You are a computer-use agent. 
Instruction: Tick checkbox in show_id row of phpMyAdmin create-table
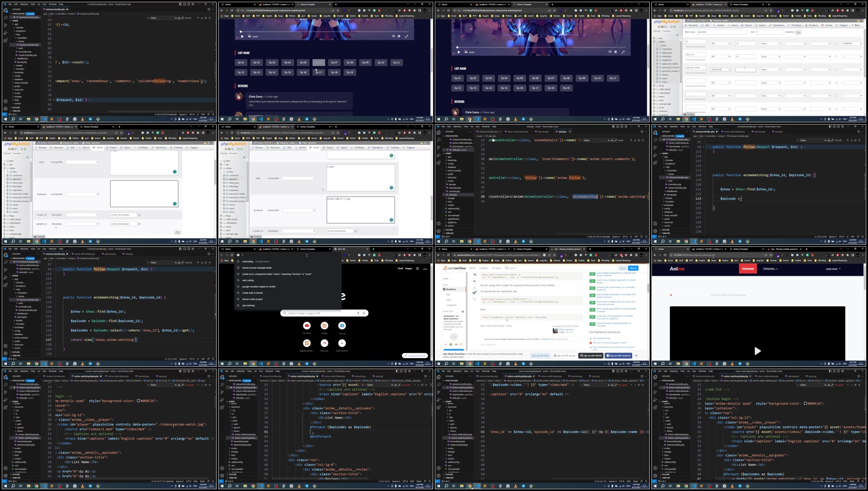pyautogui.click(x=836, y=57)
